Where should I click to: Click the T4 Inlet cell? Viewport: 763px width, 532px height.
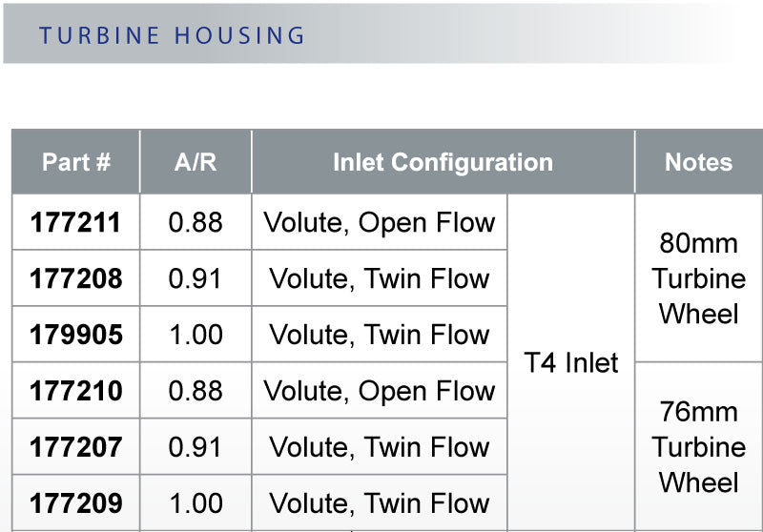571,363
